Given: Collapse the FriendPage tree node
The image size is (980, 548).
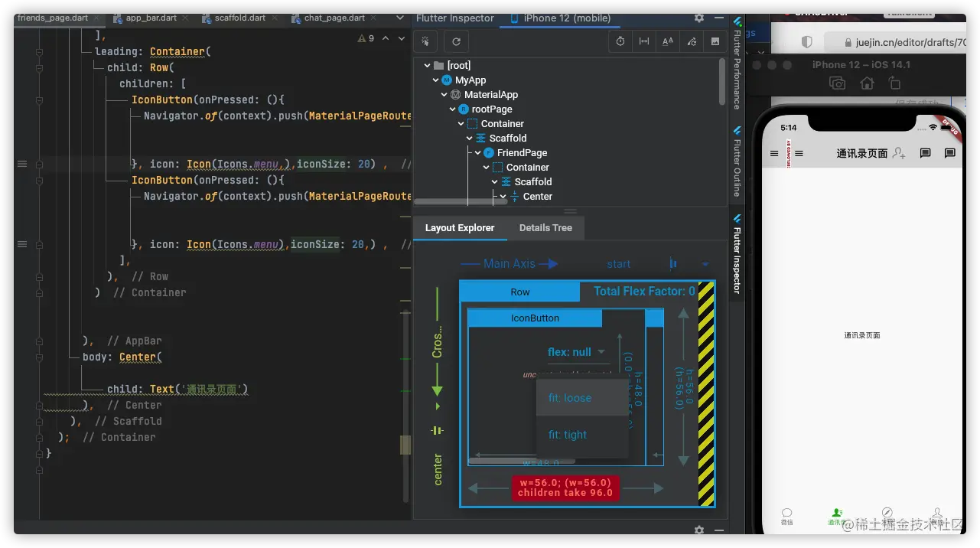Looking at the screenshot, I should tap(477, 153).
